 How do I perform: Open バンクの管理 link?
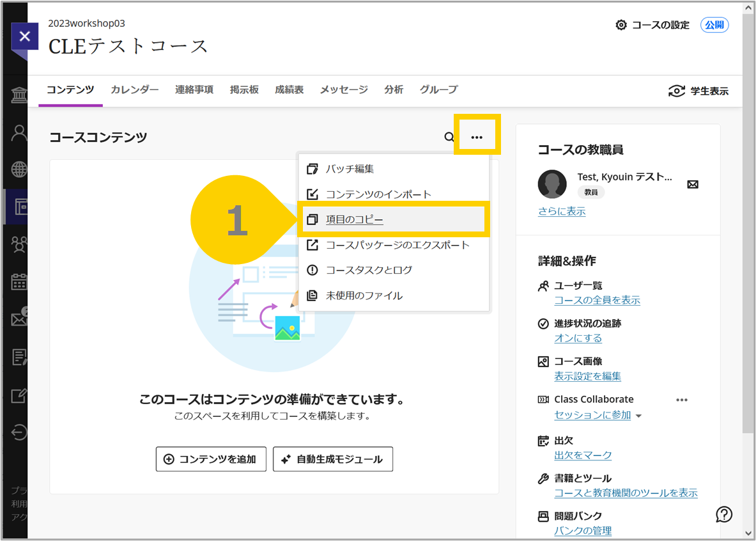click(x=582, y=531)
